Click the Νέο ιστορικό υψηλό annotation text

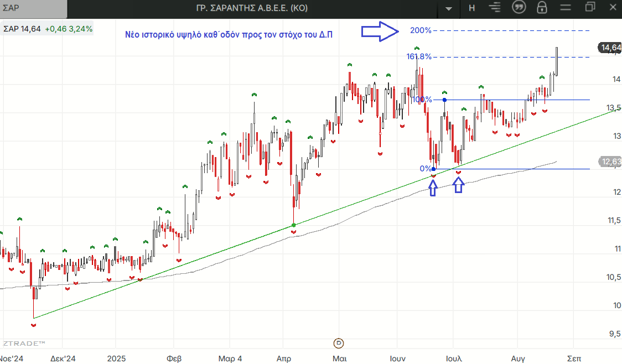pos(229,34)
